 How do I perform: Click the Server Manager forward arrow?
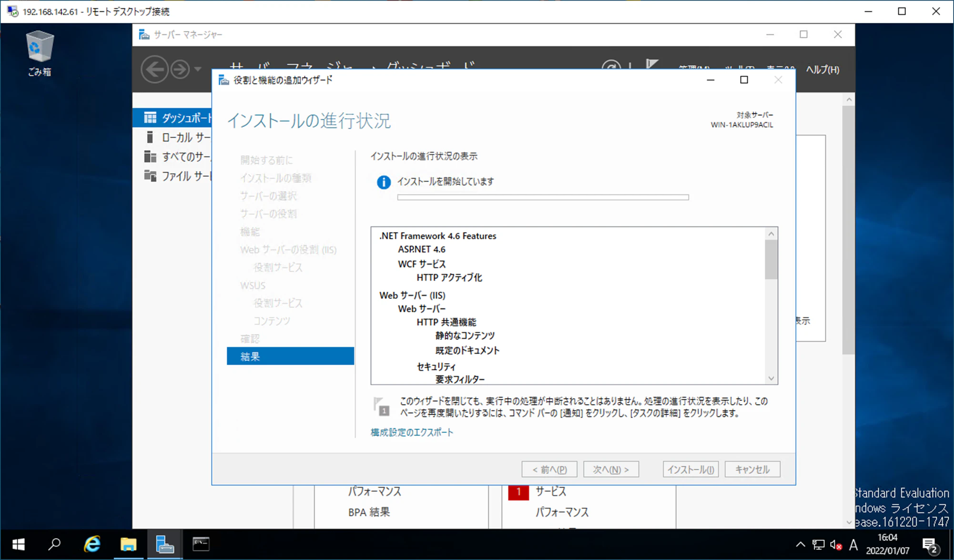click(x=180, y=70)
